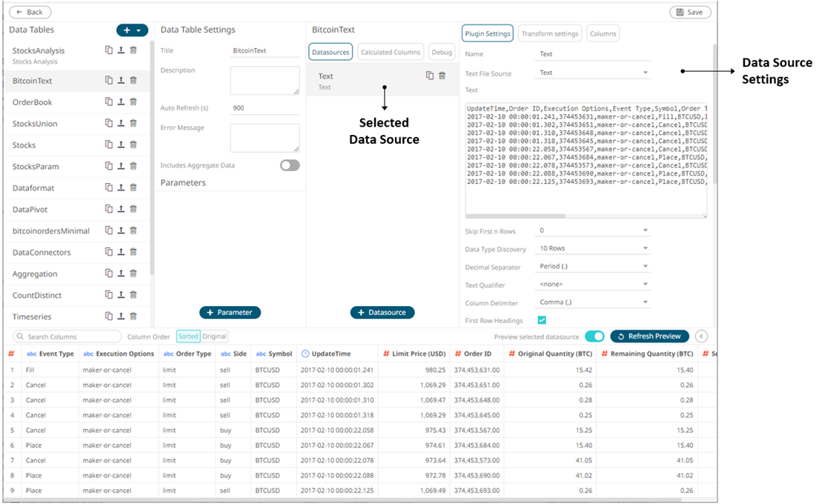Image resolution: width=816 pixels, height=504 pixels.
Task: Copy the Aggregation data table
Action: 108,274
